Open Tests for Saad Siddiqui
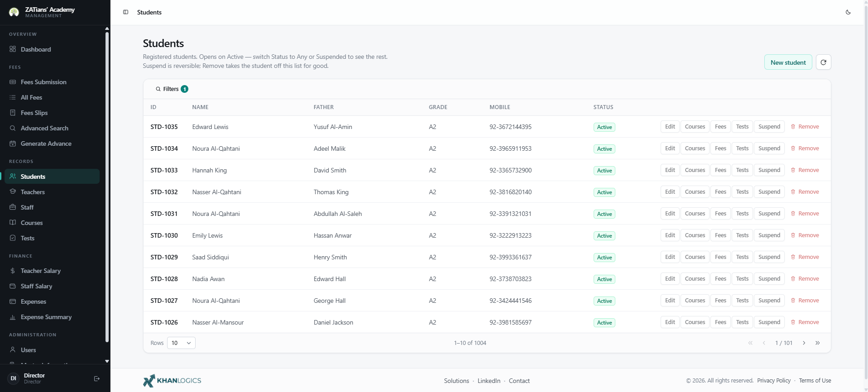The image size is (868, 392). point(742,257)
